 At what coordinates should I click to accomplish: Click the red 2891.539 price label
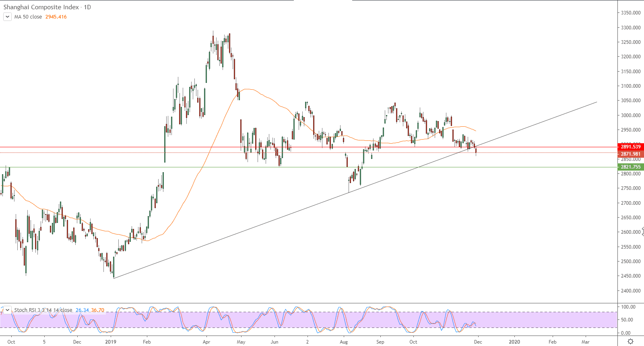point(630,147)
